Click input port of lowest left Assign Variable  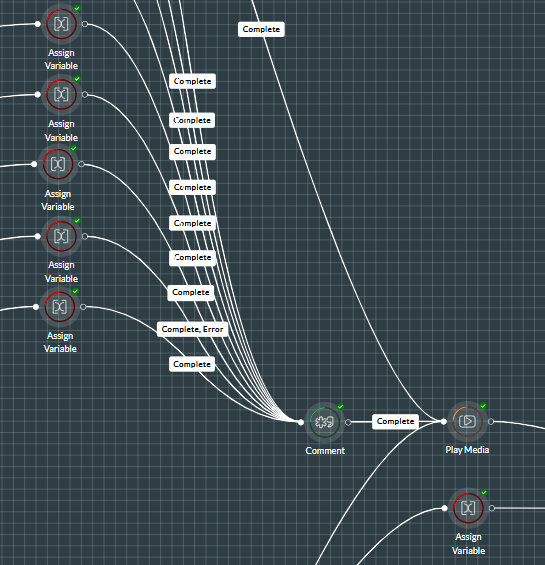tap(36, 307)
